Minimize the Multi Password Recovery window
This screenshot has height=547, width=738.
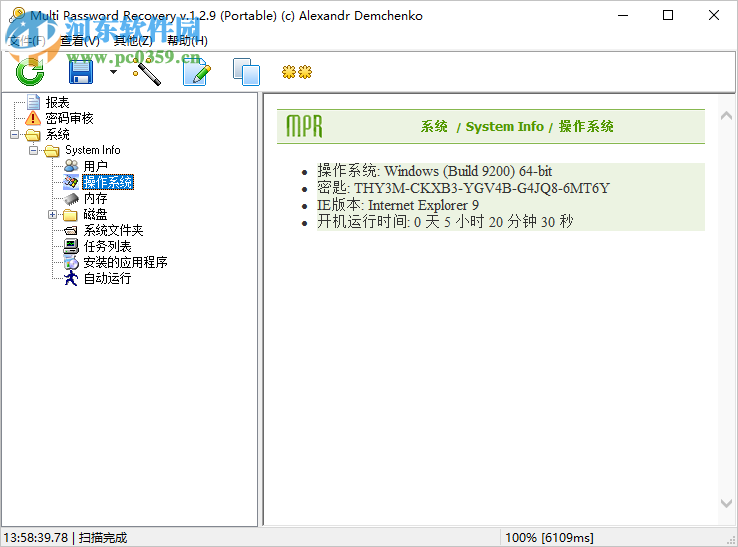click(x=623, y=16)
